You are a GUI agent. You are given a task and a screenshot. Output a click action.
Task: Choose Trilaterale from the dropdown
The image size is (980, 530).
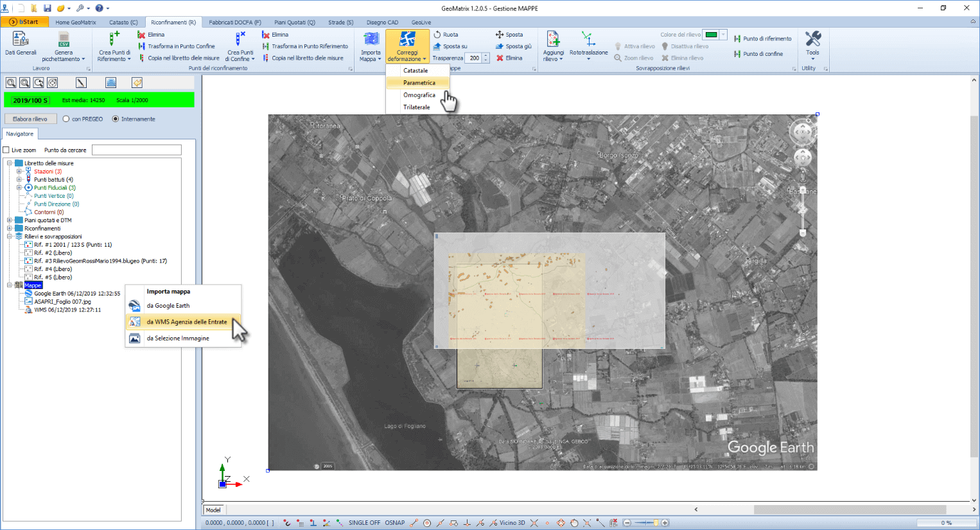pos(417,107)
